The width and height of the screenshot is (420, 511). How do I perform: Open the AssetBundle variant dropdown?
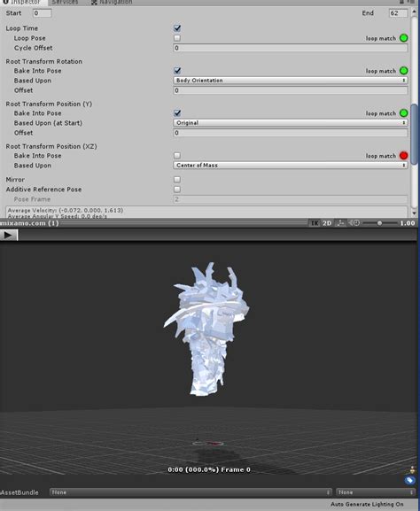click(x=376, y=492)
